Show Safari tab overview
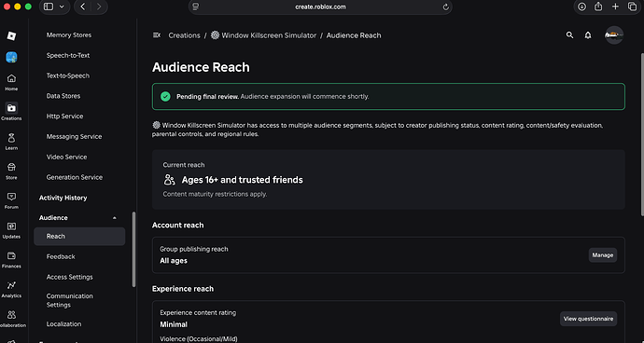Image resolution: width=644 pixels, height=343 pixels. point(632,7)
